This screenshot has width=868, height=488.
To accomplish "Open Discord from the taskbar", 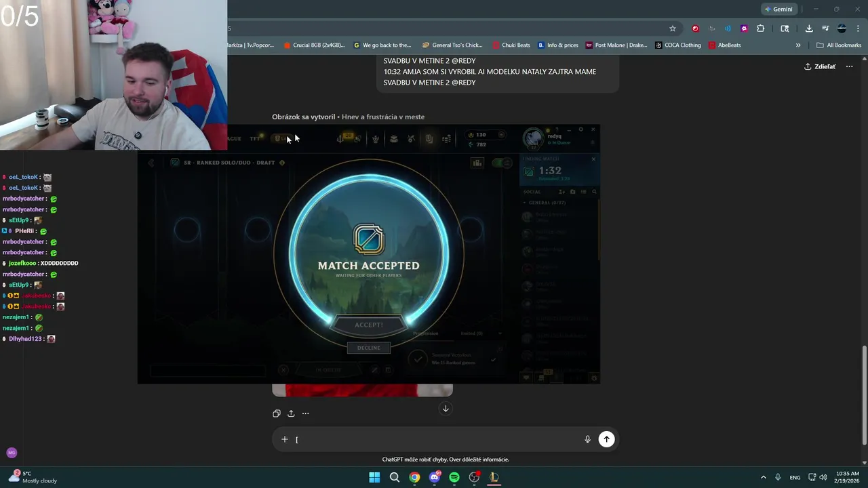I will click(x=435, y=477).
